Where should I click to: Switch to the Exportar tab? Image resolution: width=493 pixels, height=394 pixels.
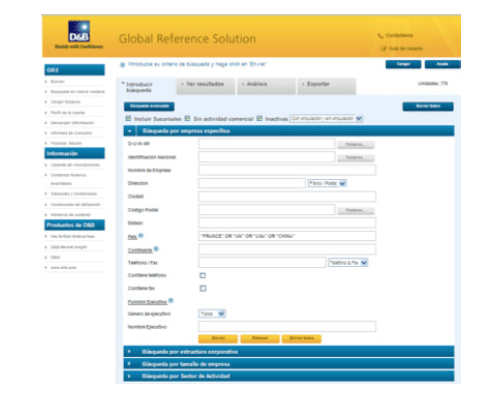327,86
